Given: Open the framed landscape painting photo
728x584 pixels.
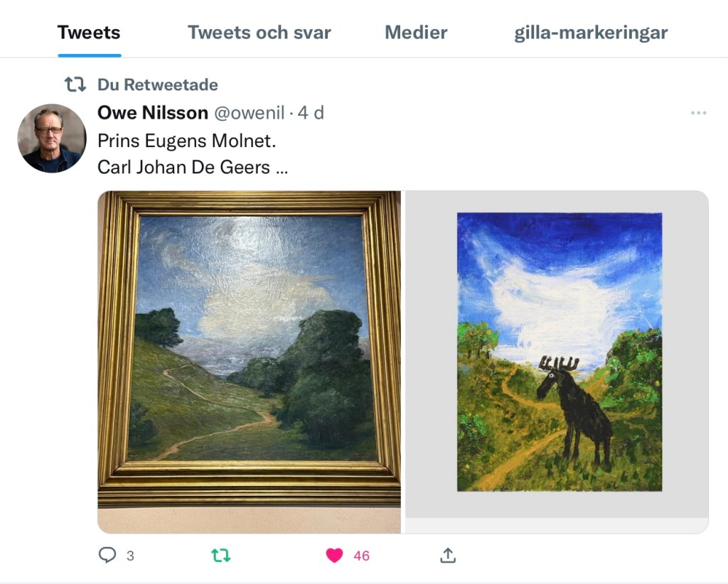Looking at the screenshot, I should click(250, 362).
